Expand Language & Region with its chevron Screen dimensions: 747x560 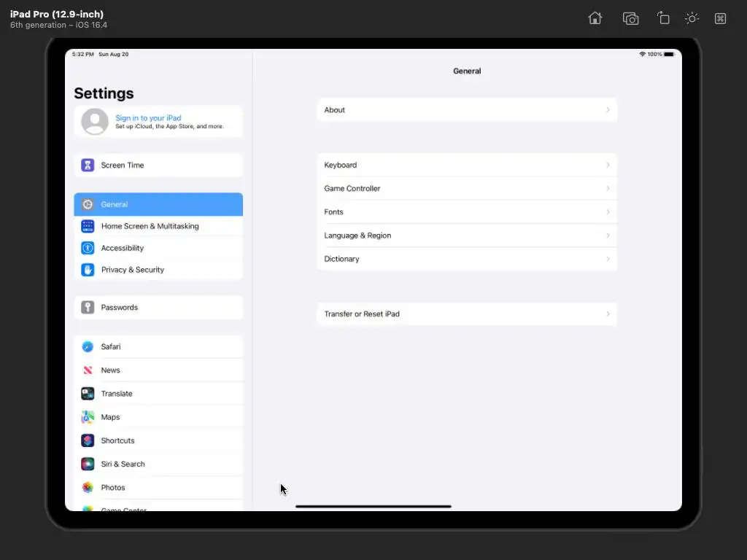click(x=608, y=236)
